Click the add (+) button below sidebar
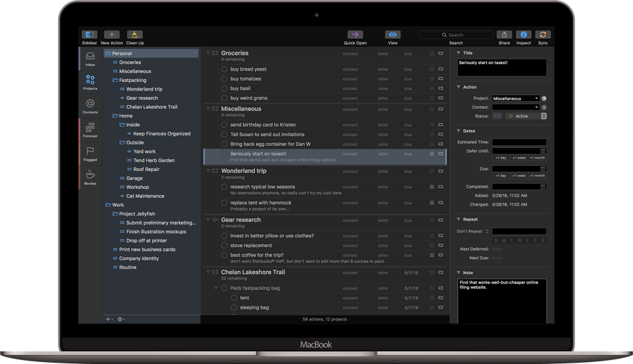The image size is (633, 364). tap(108, 319)
